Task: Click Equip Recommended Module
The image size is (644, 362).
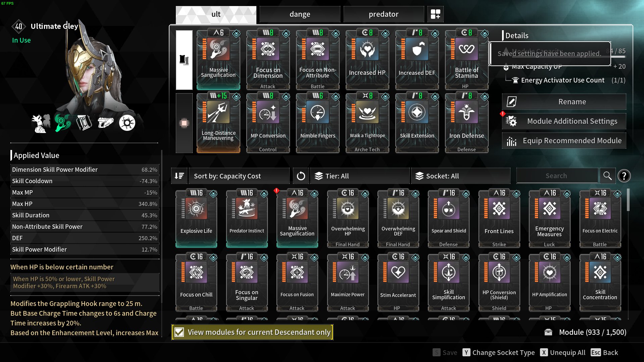Action: click(x=564, y=141)
